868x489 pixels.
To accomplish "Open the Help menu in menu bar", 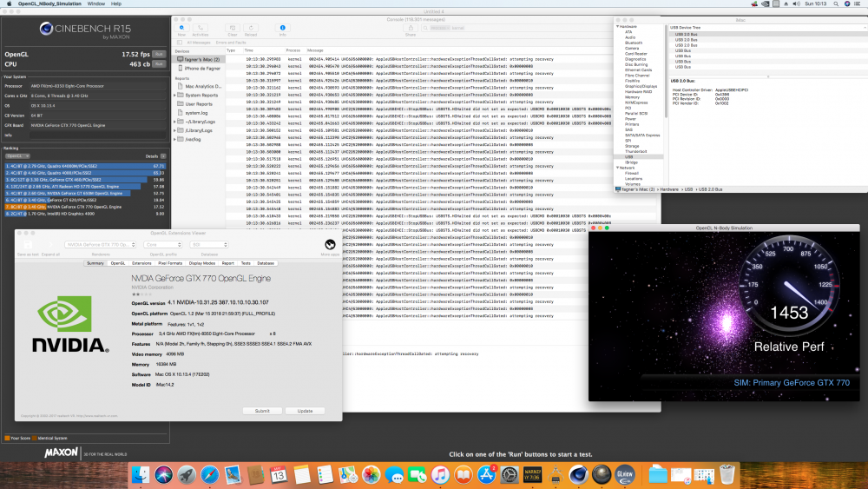I will pyautogui.click(x=116, y=3).
